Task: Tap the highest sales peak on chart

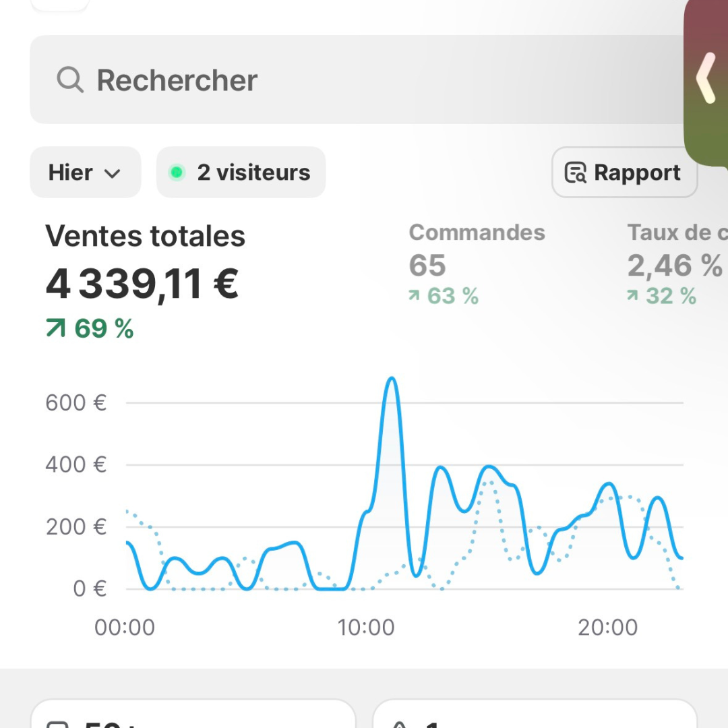Action: tap(391, 380)
